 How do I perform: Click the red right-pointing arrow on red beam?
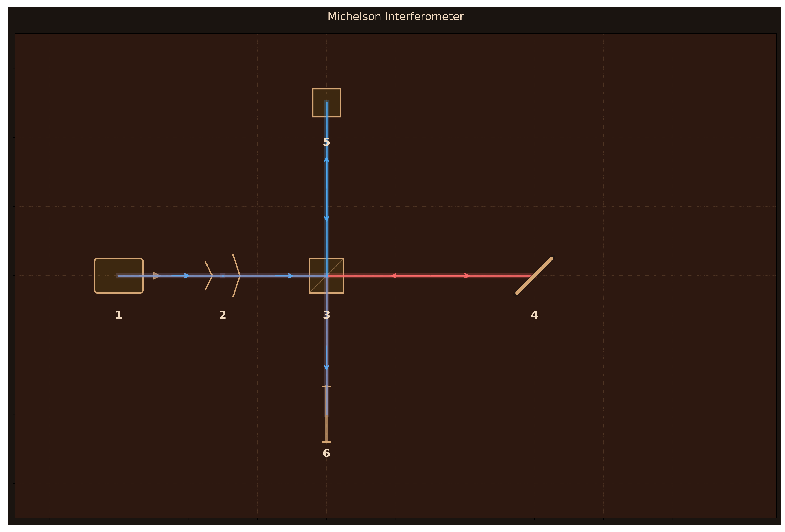(466, 276)
